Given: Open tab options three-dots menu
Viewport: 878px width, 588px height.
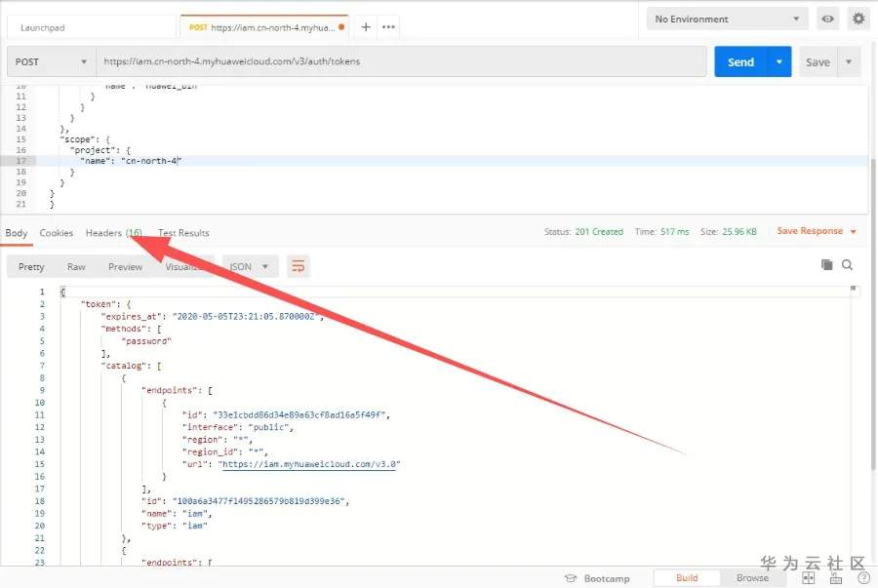Looking at the screenshot, I should tap(389, 27).
